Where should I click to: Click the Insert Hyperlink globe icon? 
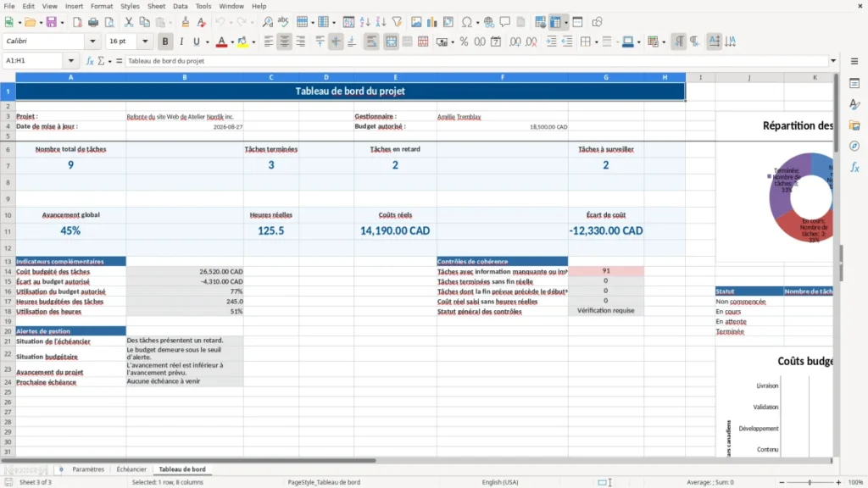coord(489,22)
